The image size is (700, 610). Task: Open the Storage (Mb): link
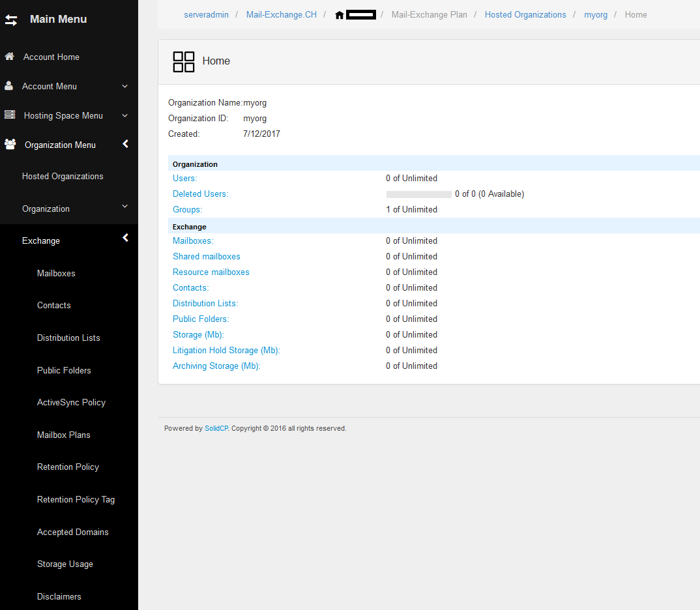[198, 335]
